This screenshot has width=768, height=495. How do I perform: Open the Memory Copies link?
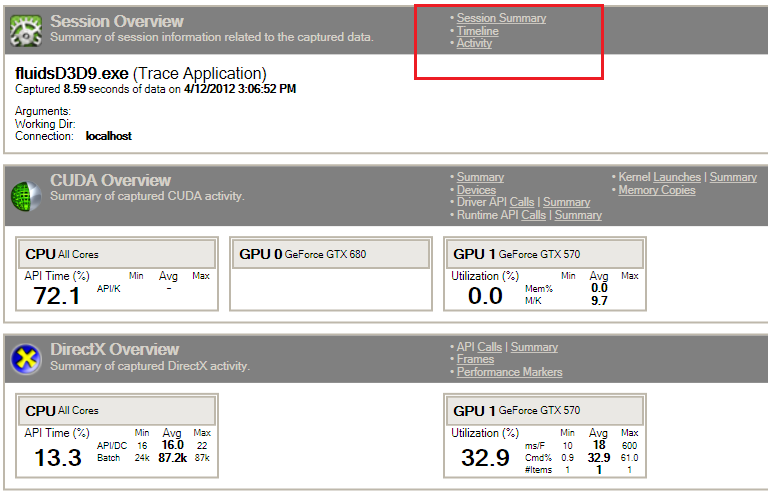[657, 190]
